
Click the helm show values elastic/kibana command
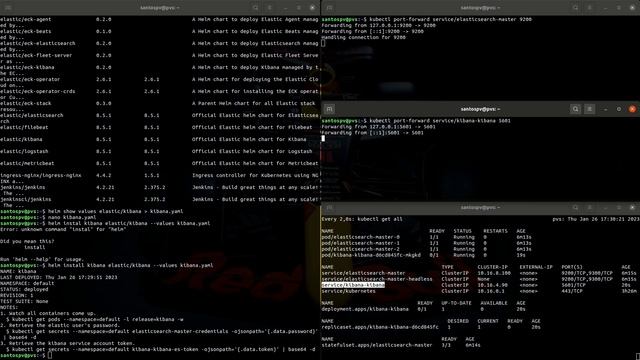116,211
